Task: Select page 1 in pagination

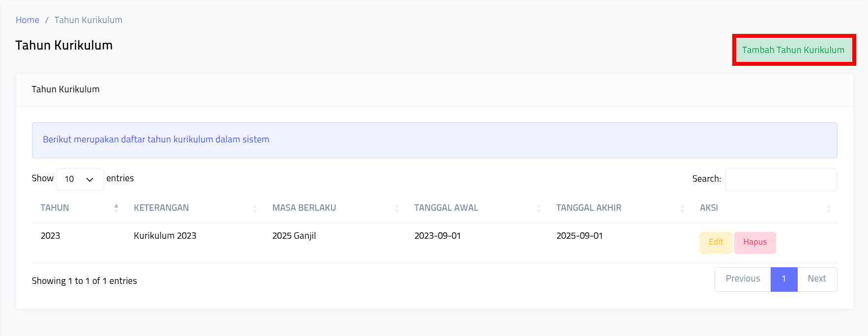Action: [783, 279]
